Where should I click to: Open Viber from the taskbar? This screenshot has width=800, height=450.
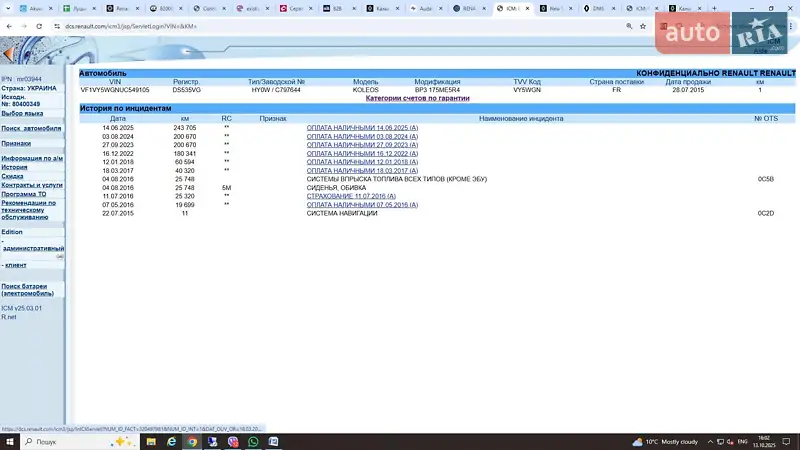point(233,441)
